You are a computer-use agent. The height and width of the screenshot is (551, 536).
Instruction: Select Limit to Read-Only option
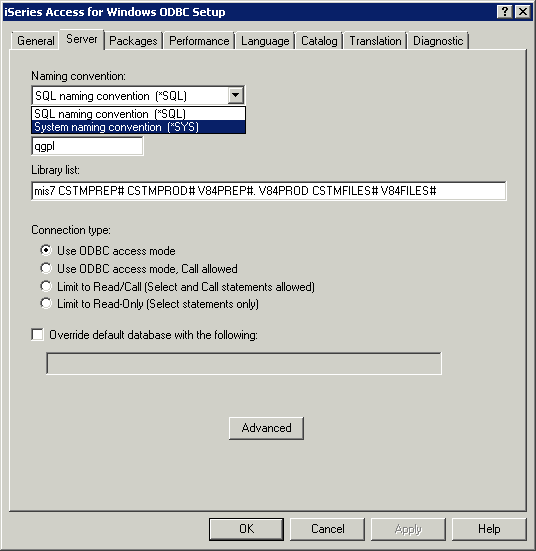click(46, 304)
